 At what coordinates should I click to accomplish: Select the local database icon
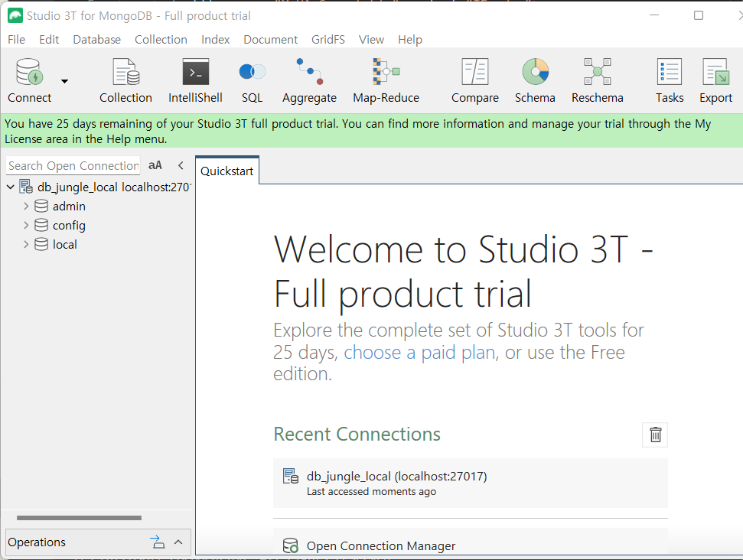(x=41, y=244)
